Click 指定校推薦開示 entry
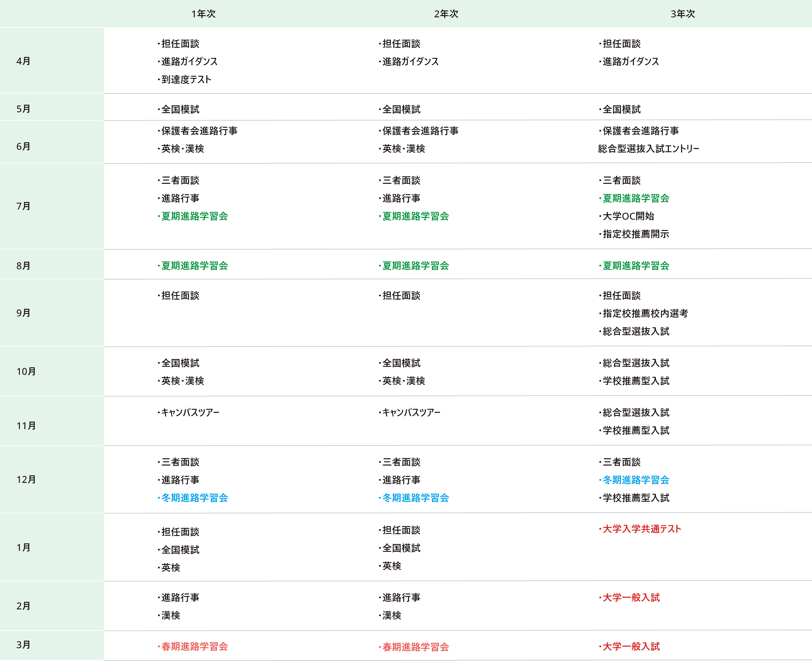 pyautogui.click(x=635, y=234)
